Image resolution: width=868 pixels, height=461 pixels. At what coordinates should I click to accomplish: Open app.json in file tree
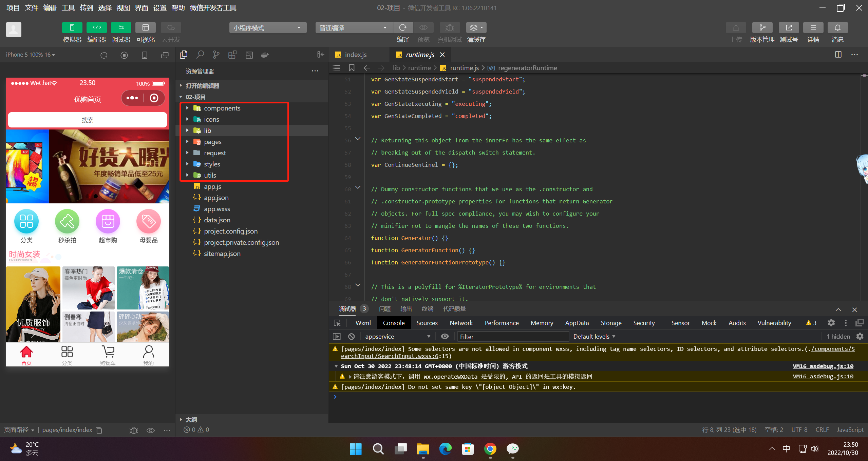pyautogui.click(x=216, y=198)
